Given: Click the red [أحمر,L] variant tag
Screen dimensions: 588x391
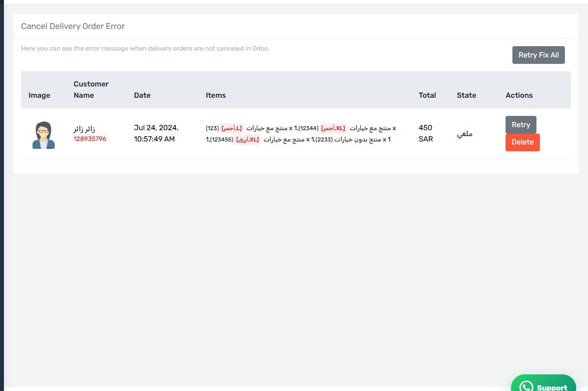Looking at the screenshot, I should (232, 128).
